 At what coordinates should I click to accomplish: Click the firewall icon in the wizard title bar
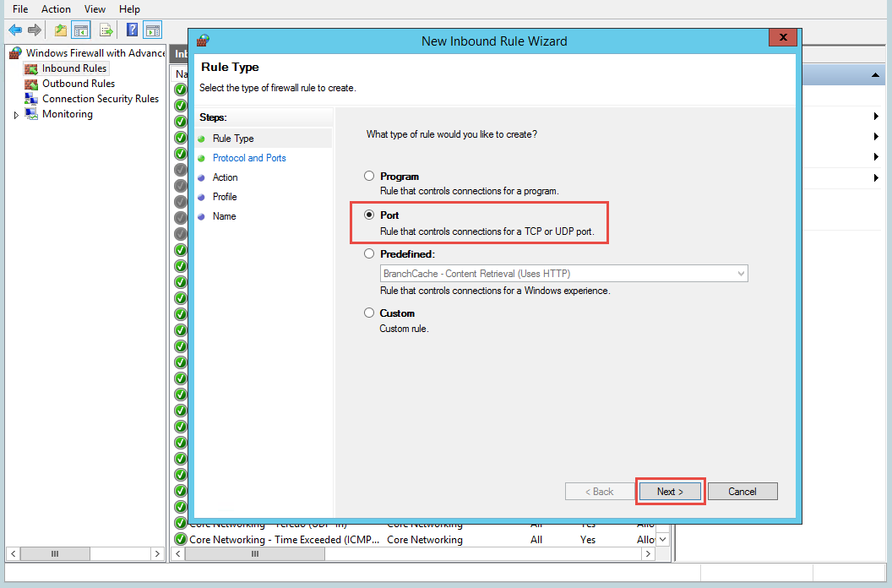203,41
